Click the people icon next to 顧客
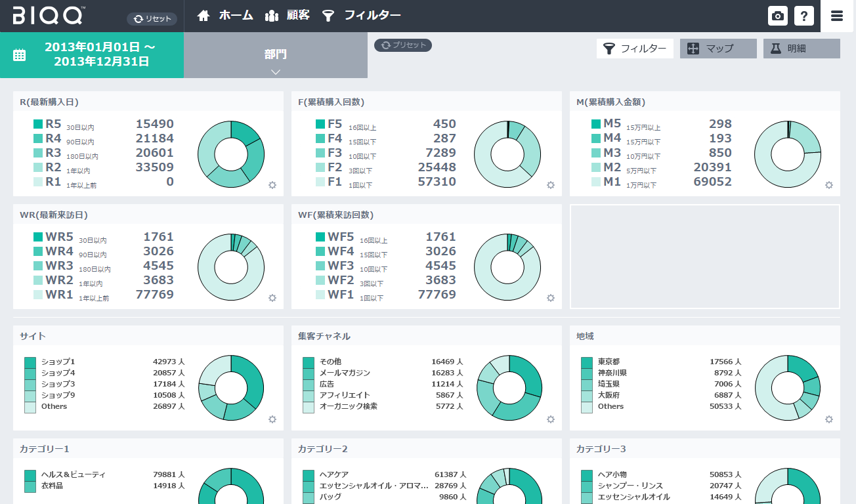Viewport: 856px width, 504px height. (x=272, y=16)
